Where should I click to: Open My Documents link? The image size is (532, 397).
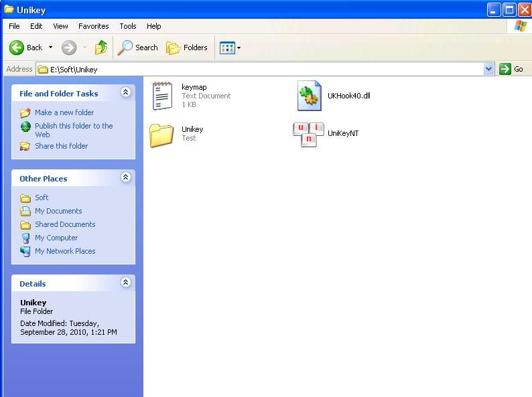[x=58, y=211]
